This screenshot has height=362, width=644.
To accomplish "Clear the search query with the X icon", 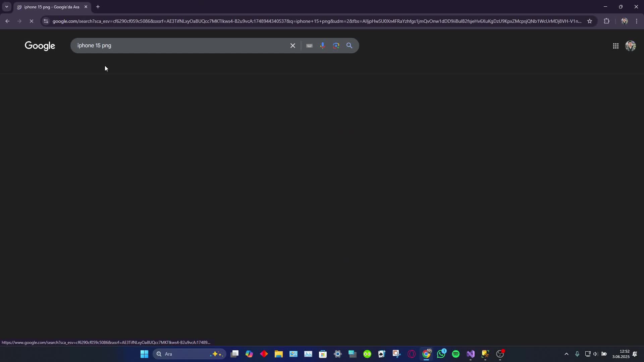I will pos(293,46).
